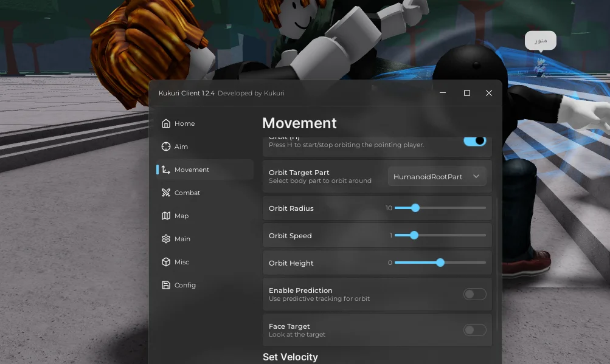Enable the Enable Prediction toggle
This screenshot has height=364, width=610.
coord(474,294)
